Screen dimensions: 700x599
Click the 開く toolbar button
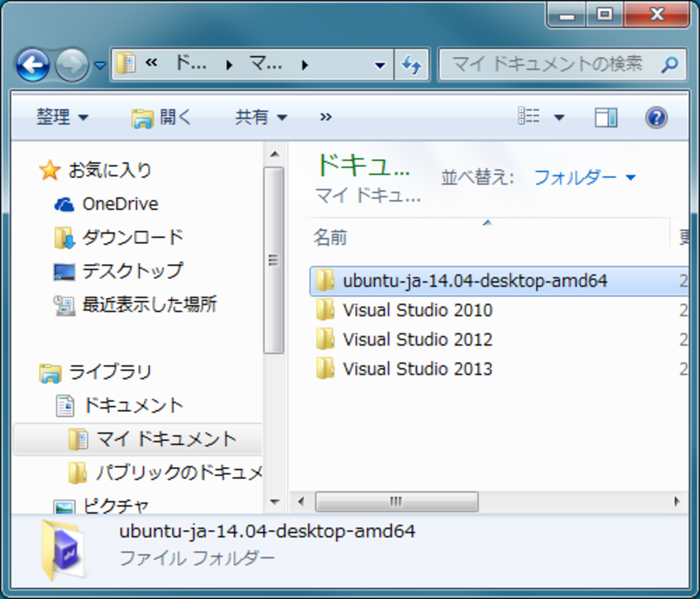tap(162, 117)
